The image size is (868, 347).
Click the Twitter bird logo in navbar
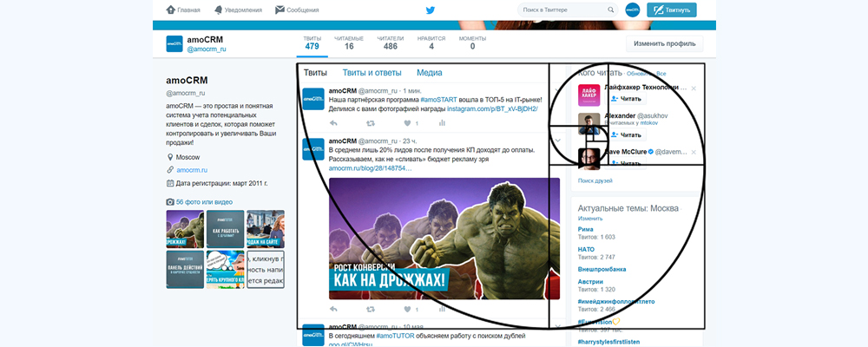(430, 10)
